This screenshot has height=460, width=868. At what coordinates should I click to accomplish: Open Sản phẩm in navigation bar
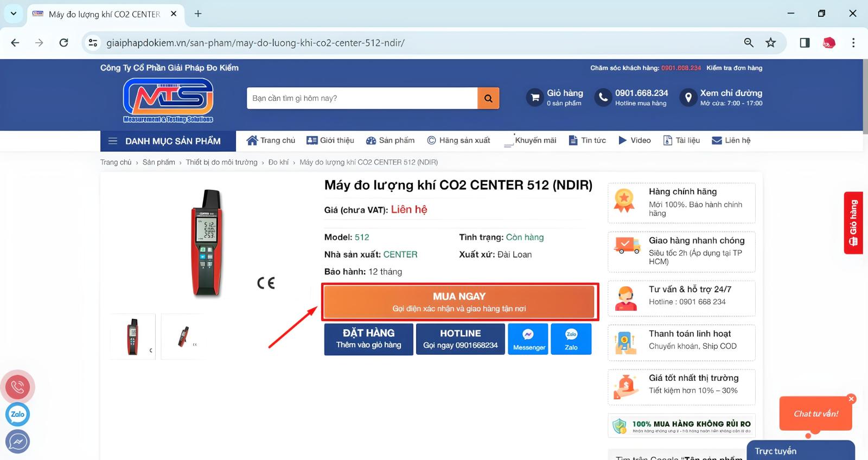390,140
